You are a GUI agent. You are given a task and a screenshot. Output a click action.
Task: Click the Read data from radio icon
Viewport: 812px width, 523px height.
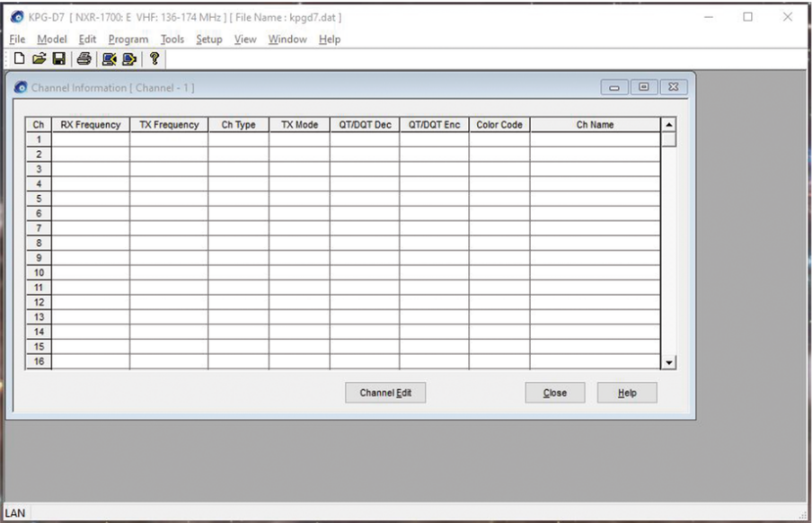109,59
